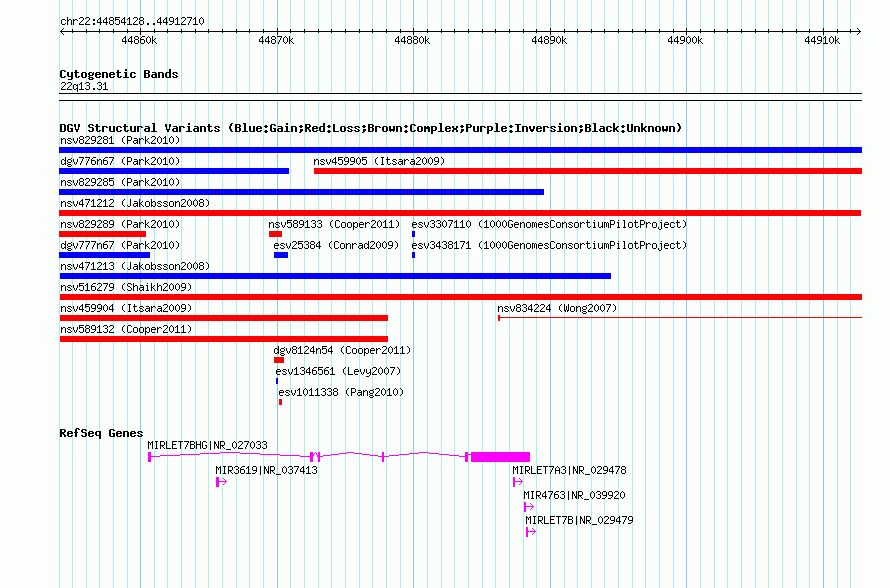Open the nsv829285 (Park2010) variant bar
Viewport: 890px width, 588px height.
301,192
